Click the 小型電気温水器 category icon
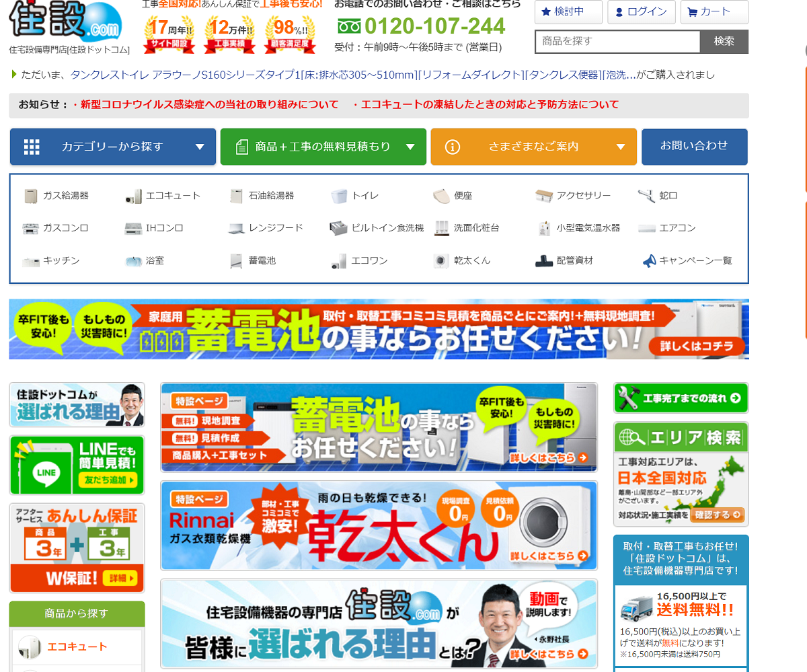This screenshot has height=672, width=807. 544,228
